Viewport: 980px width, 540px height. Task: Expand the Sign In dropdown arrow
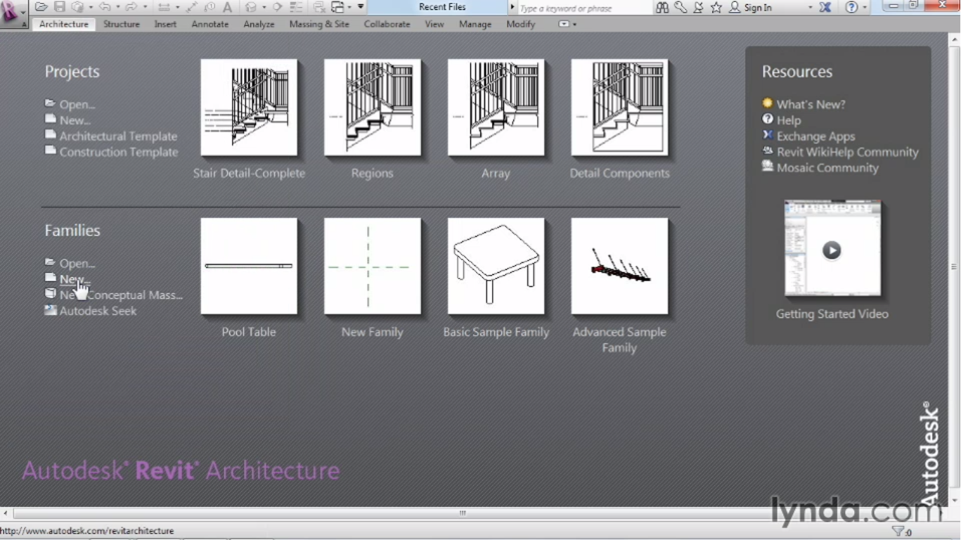(810, 8)
